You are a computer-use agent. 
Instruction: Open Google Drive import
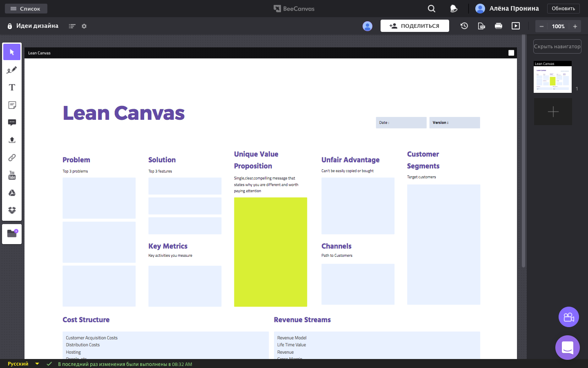[12, 193]
